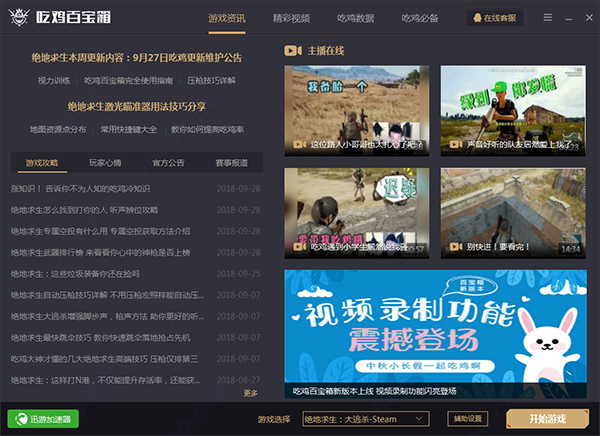Play the 14:34 bunker video thumbnail
The width and height of the screenshot is (600, 436).
pyautogui.click(x=513, y=213)
